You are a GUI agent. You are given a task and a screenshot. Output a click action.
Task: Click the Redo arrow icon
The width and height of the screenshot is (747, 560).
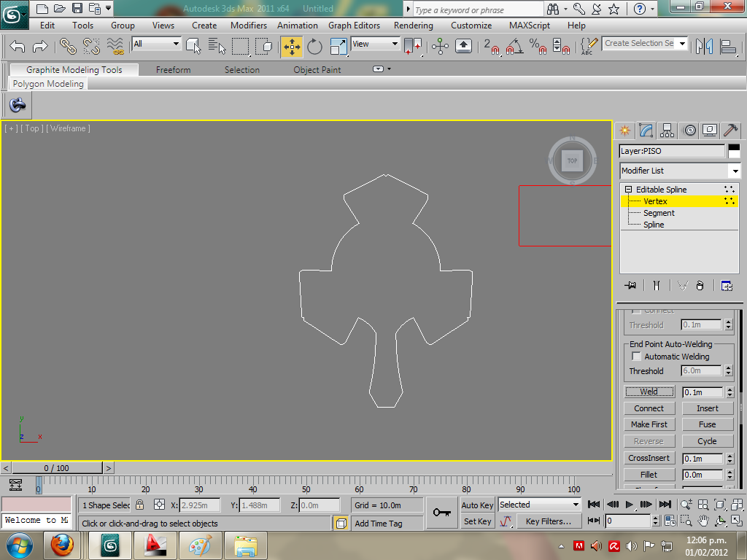point(40,46)
